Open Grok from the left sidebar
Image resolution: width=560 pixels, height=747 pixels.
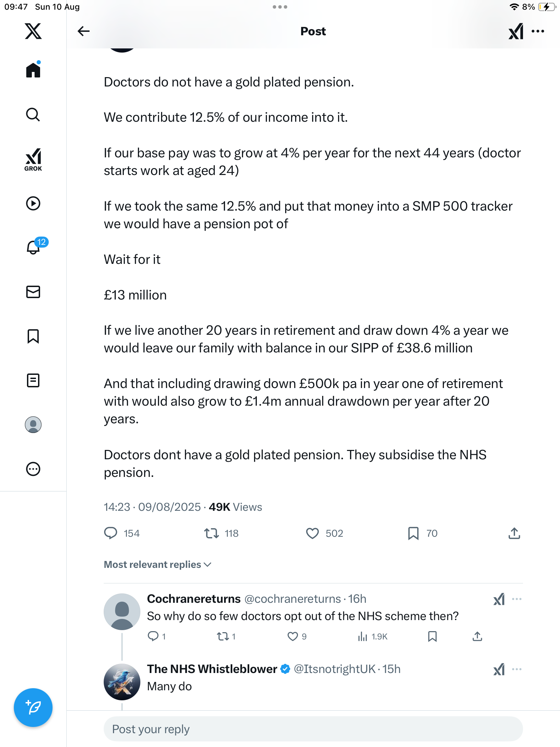[33, 159]
